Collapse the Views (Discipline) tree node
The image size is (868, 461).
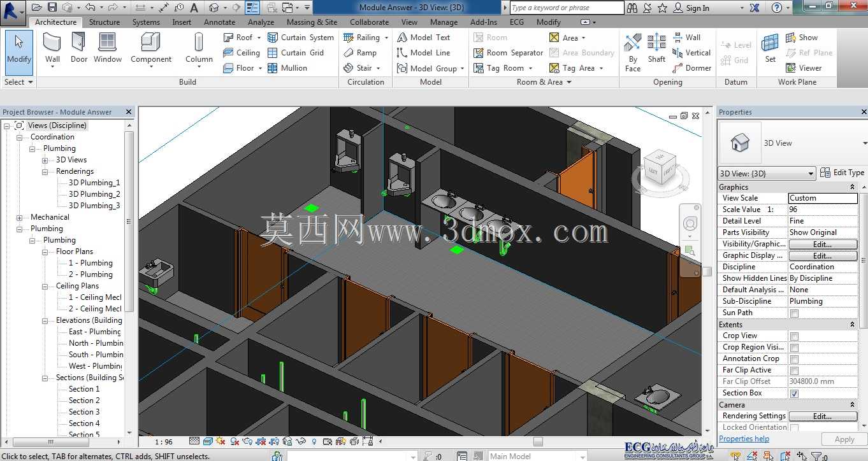6,125
